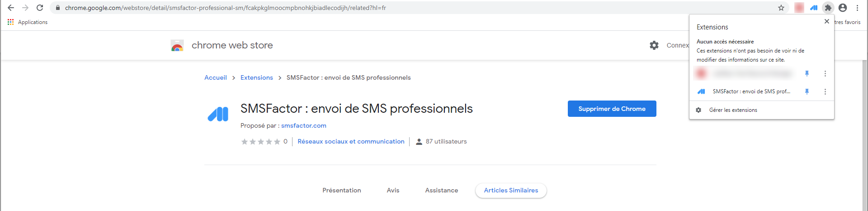Open more options for SMSFactor extension
Viewport: 868px width, 211px height.
click(x=825, y=91)
